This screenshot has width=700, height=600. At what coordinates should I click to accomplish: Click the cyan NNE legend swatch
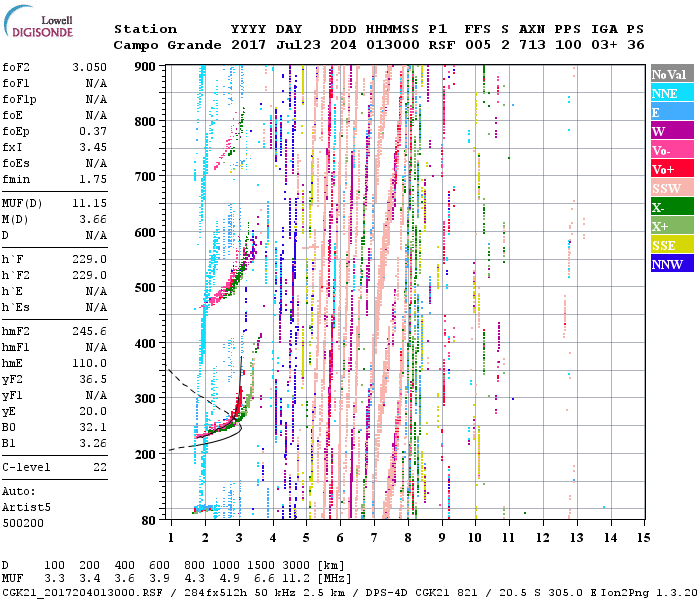pyautogui.click(x=671, y=93)
